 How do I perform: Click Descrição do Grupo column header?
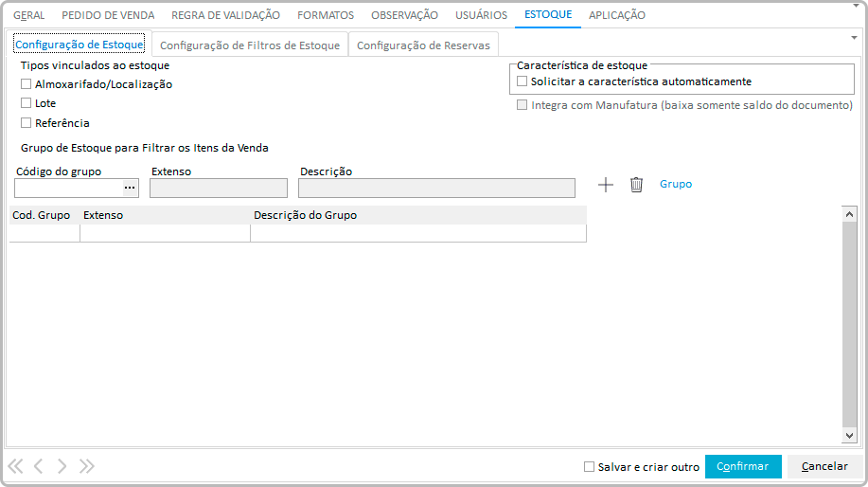point(418,215)
